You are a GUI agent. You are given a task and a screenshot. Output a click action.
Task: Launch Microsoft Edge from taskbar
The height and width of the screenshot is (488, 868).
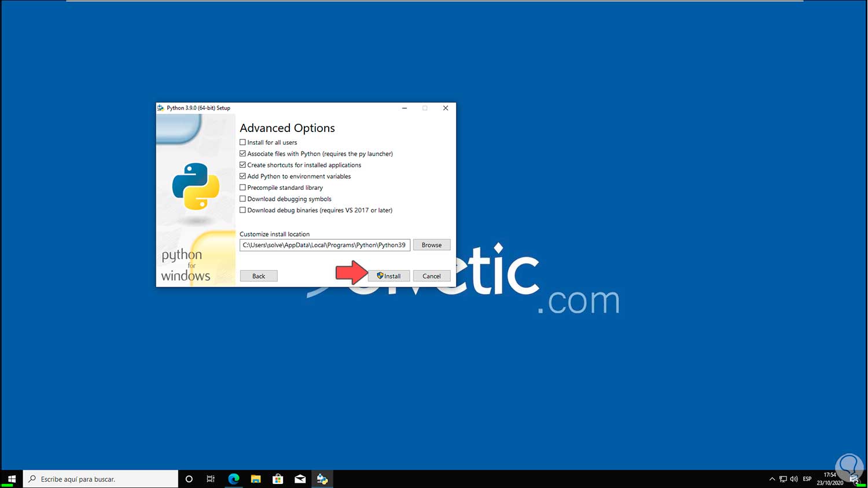pyautogui.click(x=234, y=479)
